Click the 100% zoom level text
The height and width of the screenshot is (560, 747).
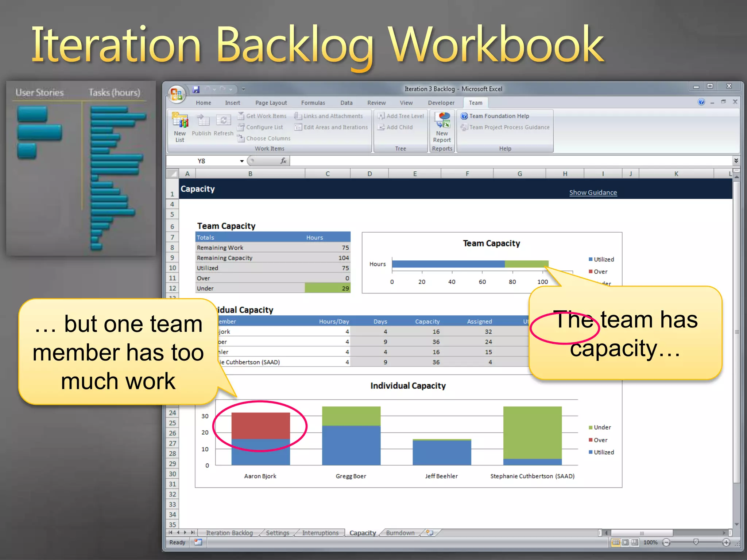(650, 542)
